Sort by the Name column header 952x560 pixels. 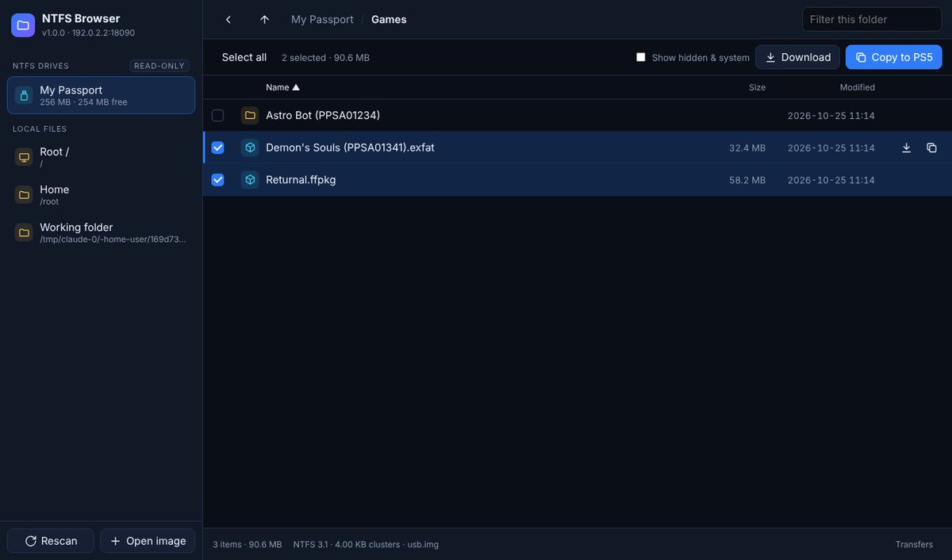[282, 87]
